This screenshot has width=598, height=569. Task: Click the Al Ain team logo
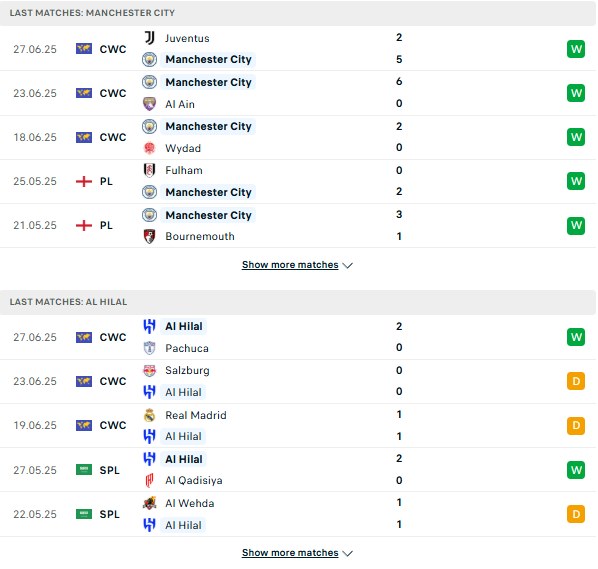[150, 104]
